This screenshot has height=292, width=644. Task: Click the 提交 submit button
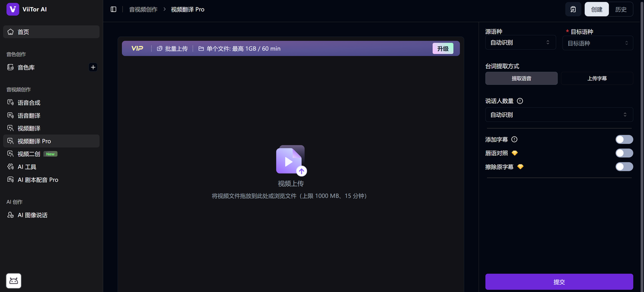pyautogui.click(x=559, y=282)
